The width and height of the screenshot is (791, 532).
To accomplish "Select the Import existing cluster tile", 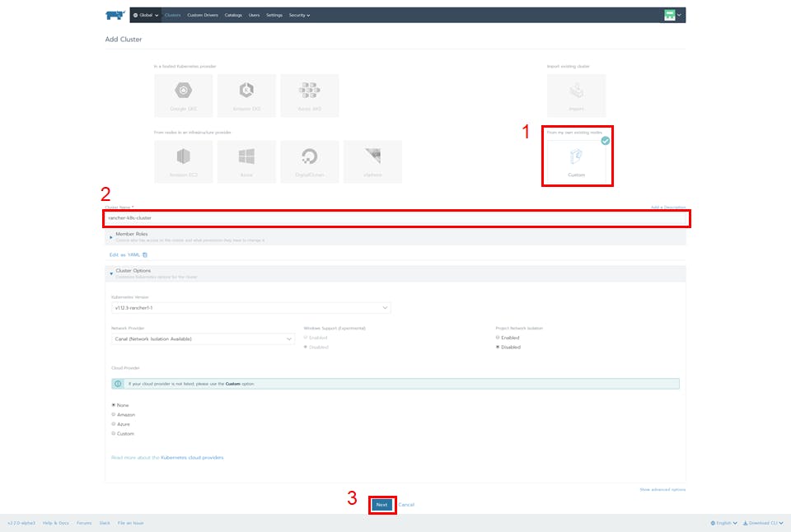I will (x=576, y=96).
